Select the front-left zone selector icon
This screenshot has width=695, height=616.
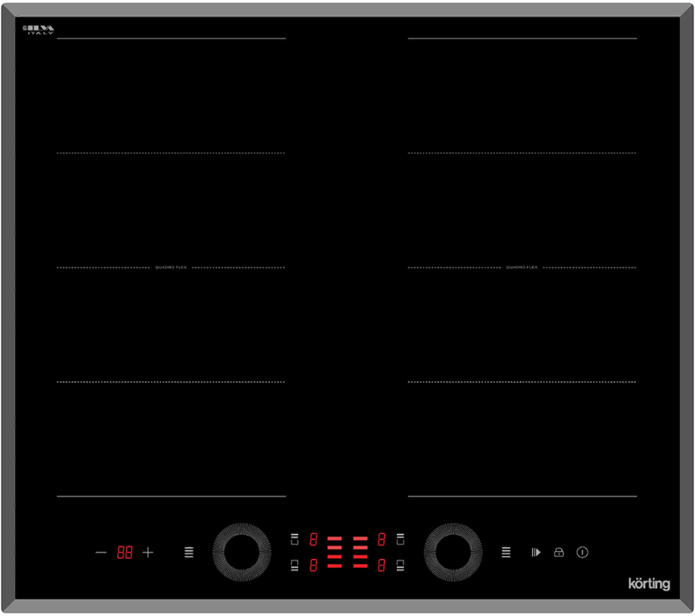pyautogui.click(x=295, y=565)
